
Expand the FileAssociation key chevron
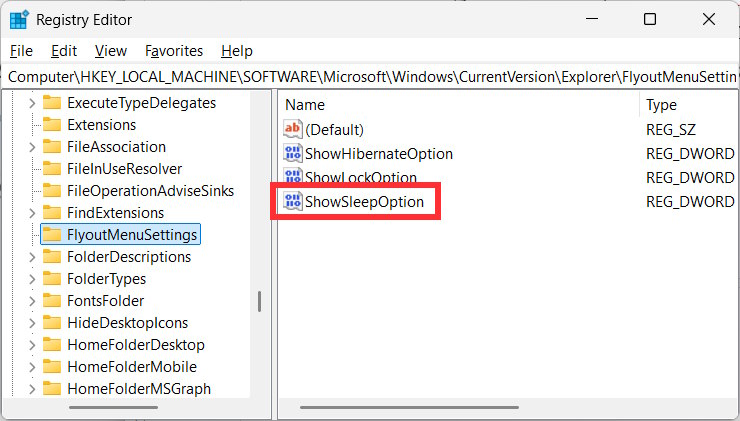[x=32, y=147]
